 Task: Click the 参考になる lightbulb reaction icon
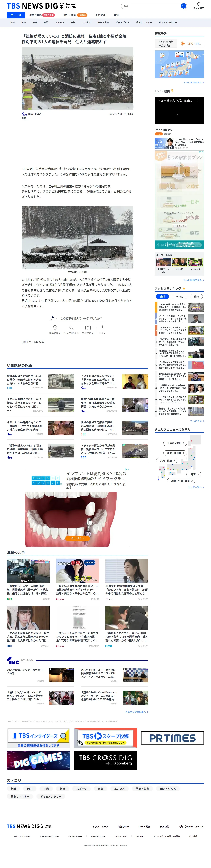coord(55,328)
